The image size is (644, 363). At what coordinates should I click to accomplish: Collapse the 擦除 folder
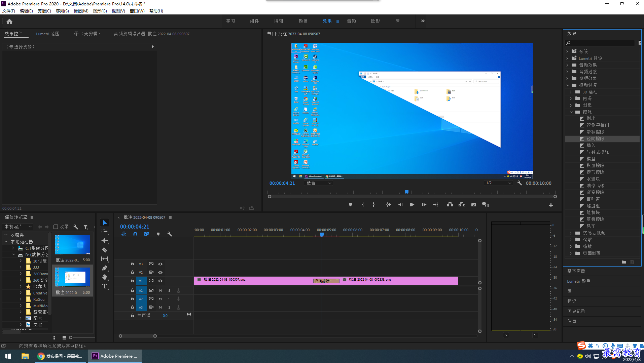pyautogui.click(x=571, y=112)
